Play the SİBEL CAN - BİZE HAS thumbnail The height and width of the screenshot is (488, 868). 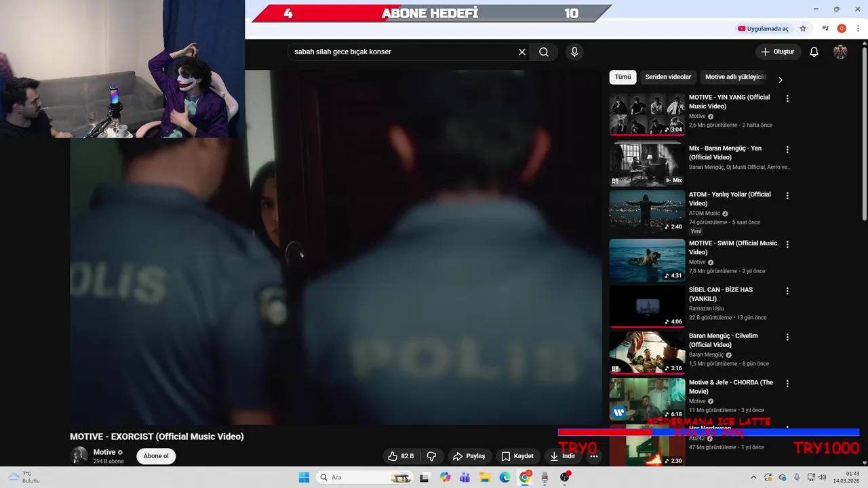(x=647, y=306)
